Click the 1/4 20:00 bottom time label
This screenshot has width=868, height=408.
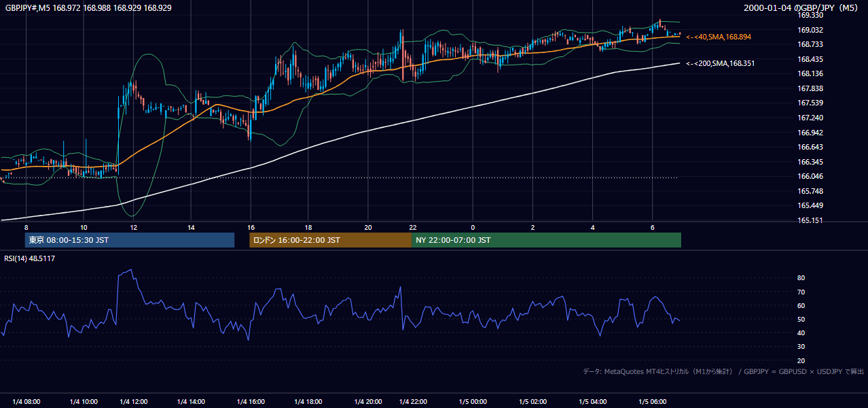367,401
